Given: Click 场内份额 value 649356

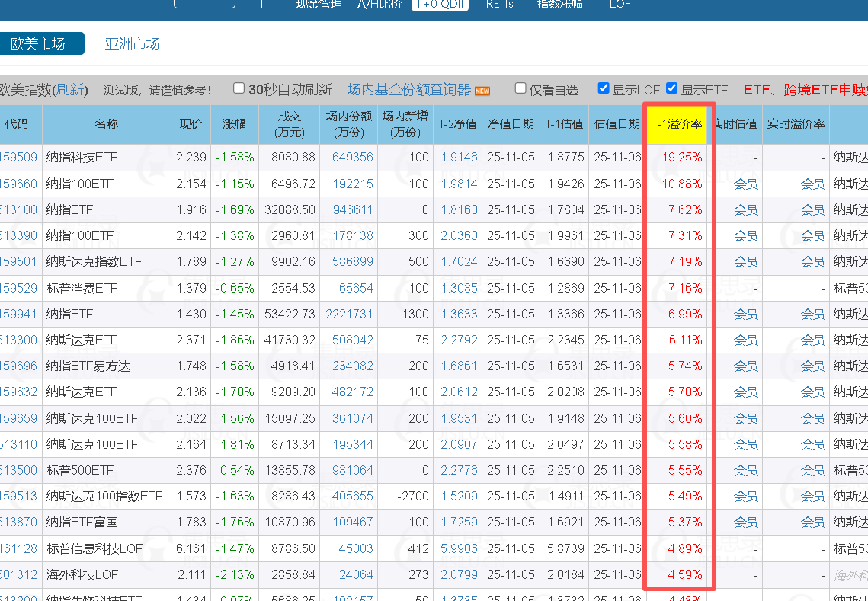Looking at the screenshot, I should [352, 158].
